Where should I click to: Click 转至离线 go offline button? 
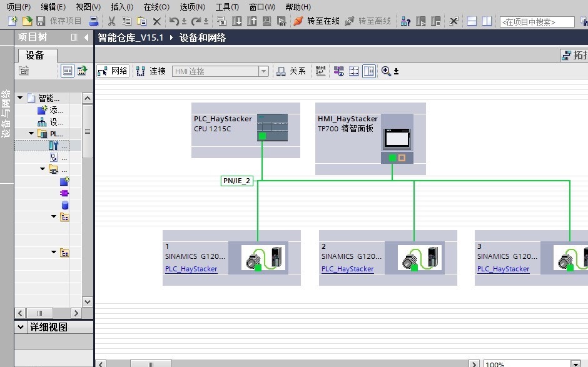[x=368, y=21]
